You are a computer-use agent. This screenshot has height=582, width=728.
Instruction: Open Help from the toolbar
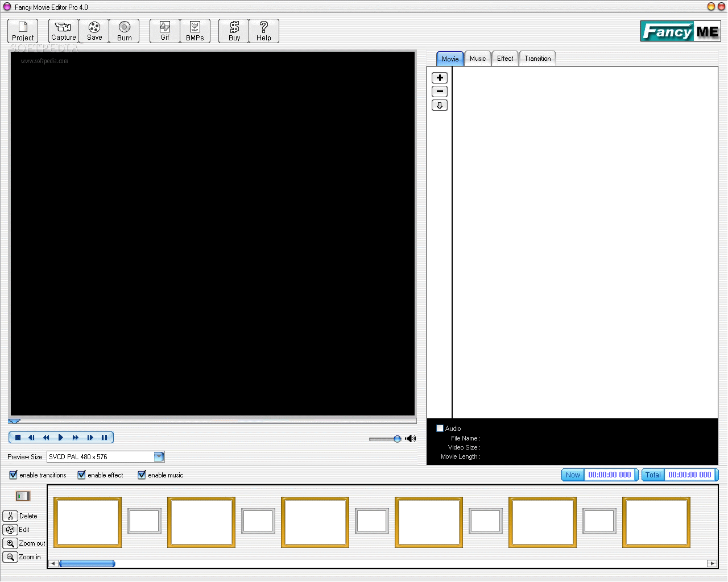(264, 31)
